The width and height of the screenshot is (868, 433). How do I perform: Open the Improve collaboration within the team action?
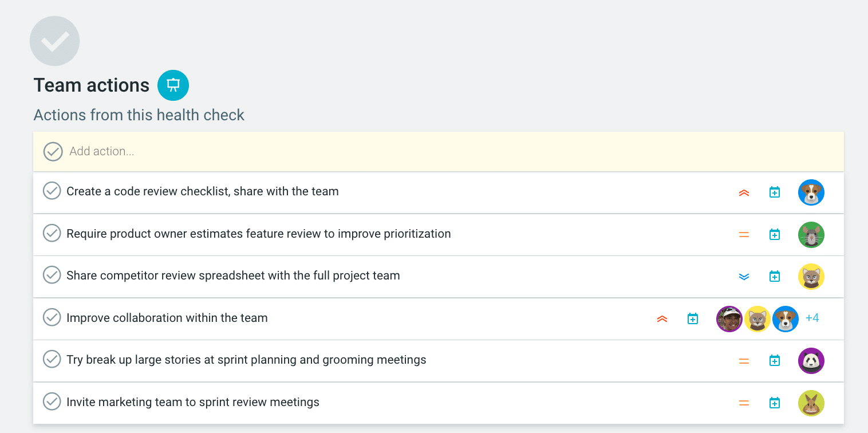click(x=167, y=318)
